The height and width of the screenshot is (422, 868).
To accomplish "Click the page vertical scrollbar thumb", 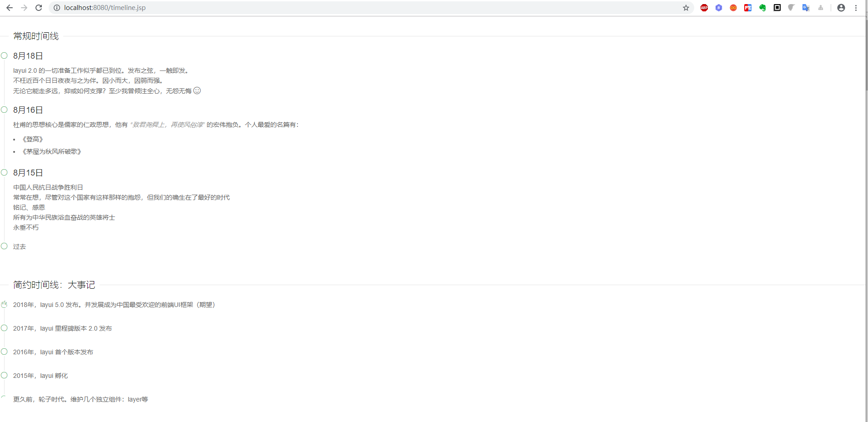I will click(866, 55).
